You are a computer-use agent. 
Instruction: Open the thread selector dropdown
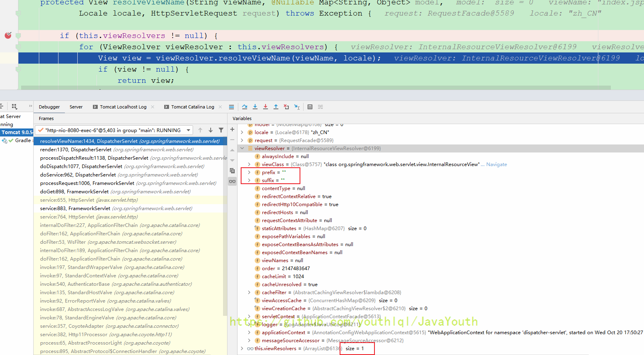[189, 130]
